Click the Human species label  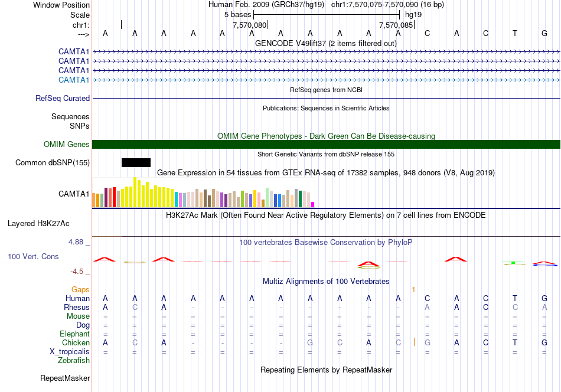pyautogui.click(x=77, y=298)
